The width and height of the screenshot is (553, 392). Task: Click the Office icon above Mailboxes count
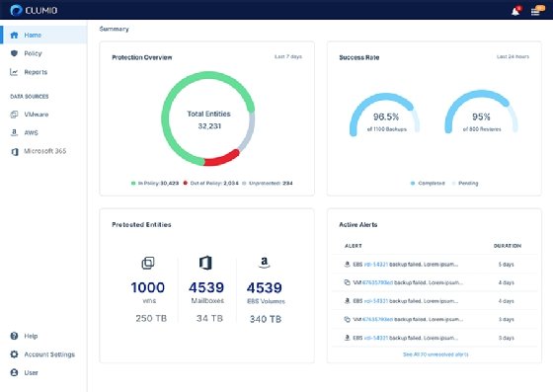pos(205,263)
